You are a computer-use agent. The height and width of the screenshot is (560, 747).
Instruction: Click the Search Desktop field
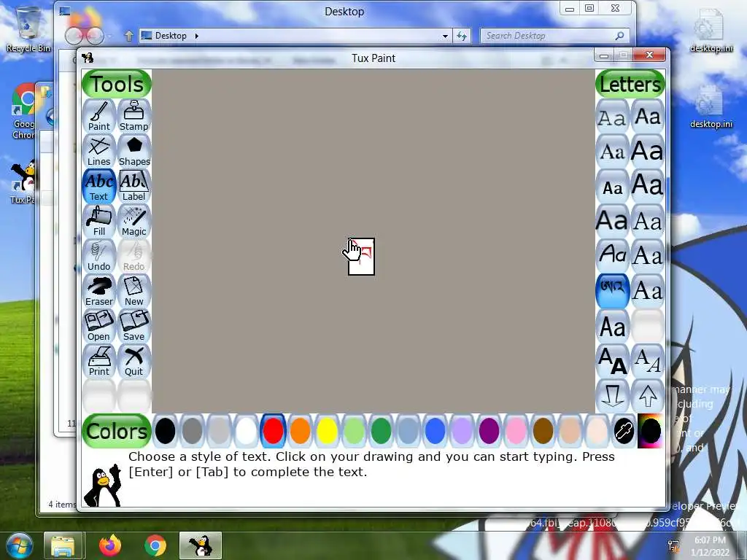tap(554, 36)
